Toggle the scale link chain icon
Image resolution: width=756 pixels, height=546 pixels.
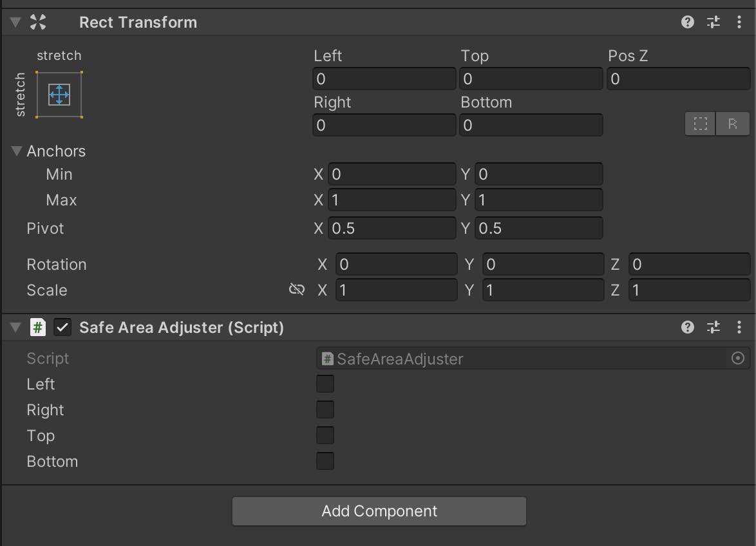point(297,289)
